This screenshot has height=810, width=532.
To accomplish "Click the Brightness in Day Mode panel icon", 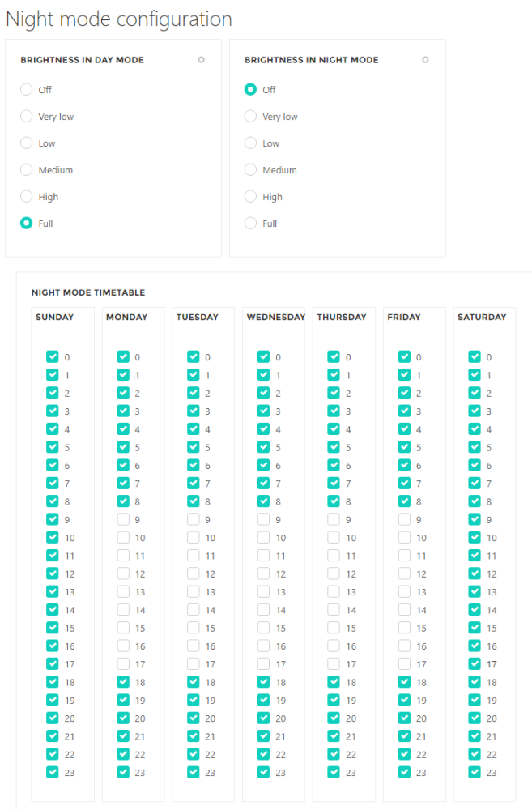I will pyautogui.click(x=201, y=59).
